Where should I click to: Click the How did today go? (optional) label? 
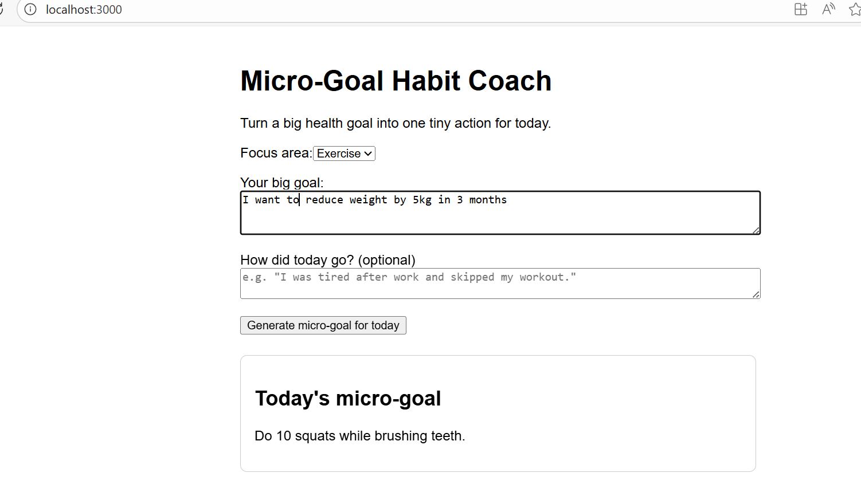coord(328,260)
